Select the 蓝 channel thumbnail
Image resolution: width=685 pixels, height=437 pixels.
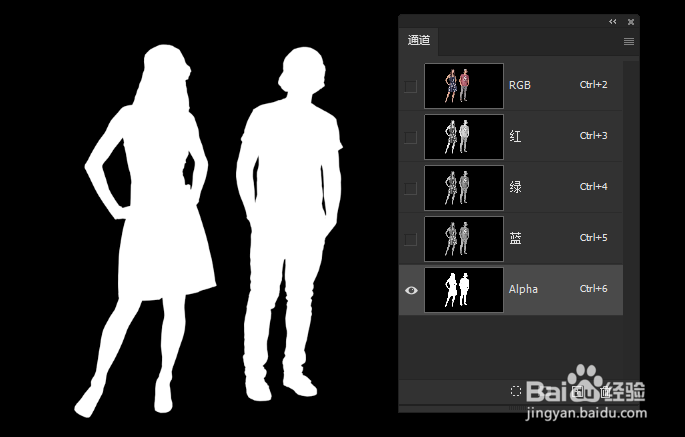(464, 239)
